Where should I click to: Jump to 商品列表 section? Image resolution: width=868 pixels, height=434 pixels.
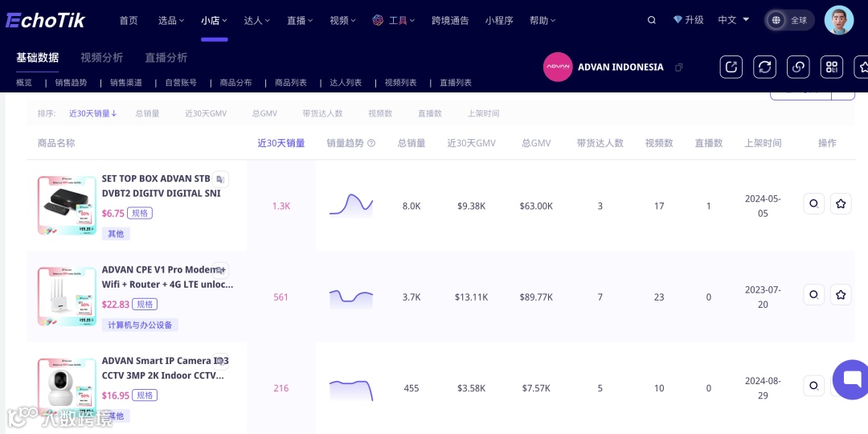(291, 83)
